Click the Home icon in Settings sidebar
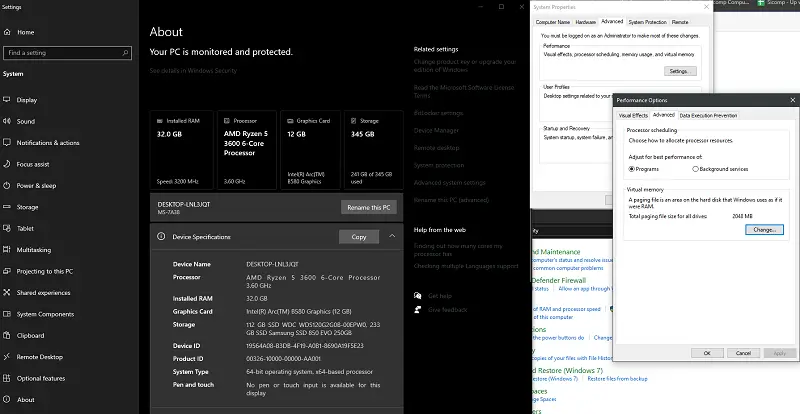This screenshot has height=414, width=800. [7, 31]
